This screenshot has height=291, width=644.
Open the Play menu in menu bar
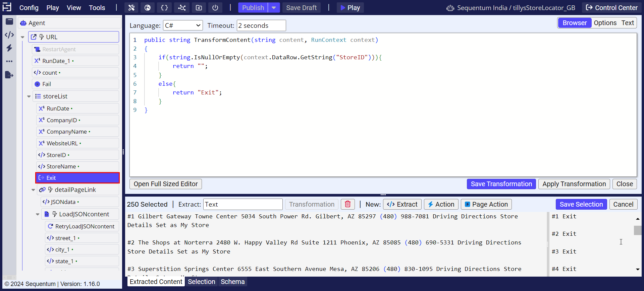pyautogui.click(x=53, y=8)
